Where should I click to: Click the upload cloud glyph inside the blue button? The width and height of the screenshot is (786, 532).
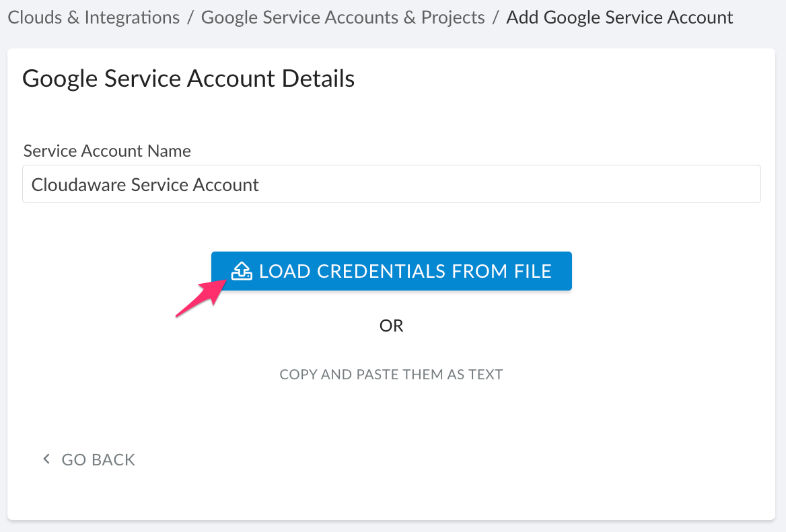click(241, 271)
